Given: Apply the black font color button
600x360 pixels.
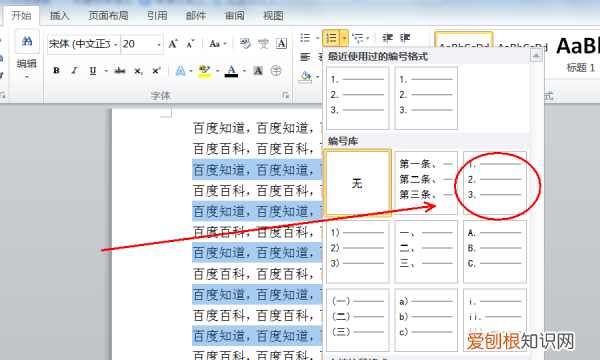Looking at the screenshot, I should pos(231,71).
